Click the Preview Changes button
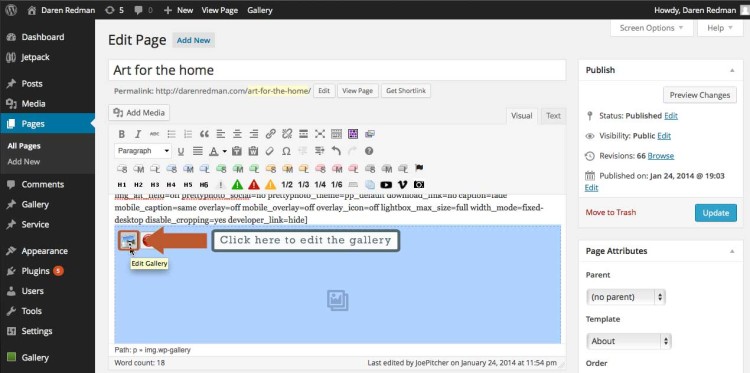Viewport: 750px width, 373px height. 700,95
